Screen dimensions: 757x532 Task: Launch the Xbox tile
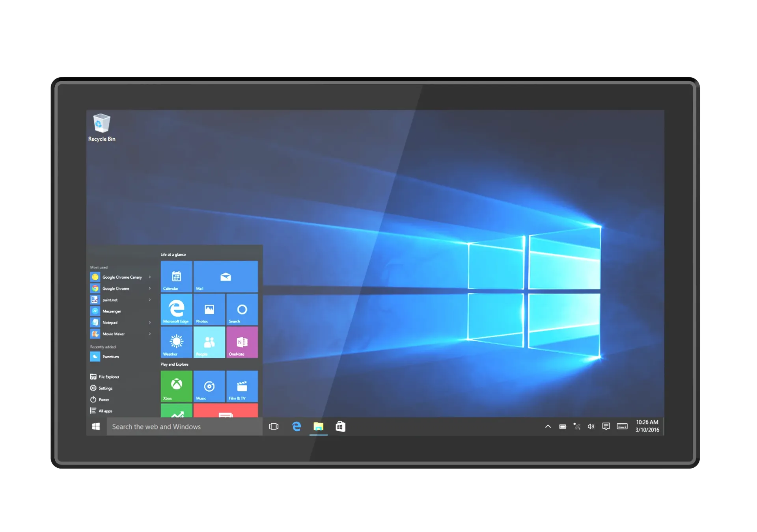(176, 386)
